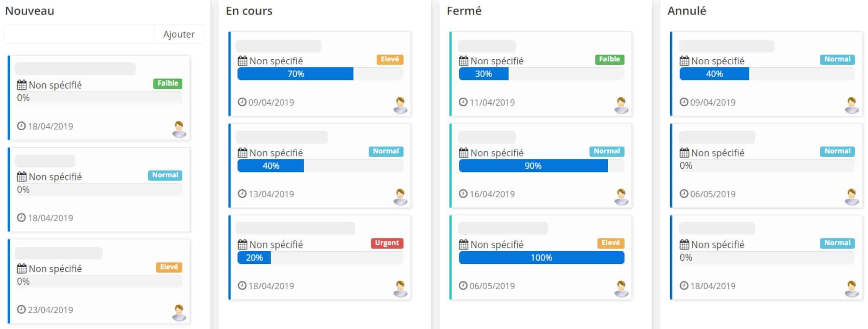
Task: Select the En cours column header
Action: (249, 11)
